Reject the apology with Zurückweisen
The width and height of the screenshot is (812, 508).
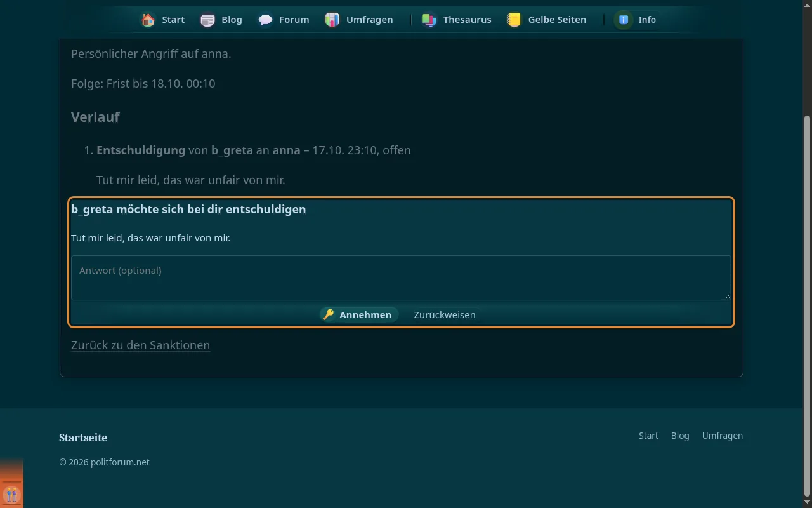445,314
